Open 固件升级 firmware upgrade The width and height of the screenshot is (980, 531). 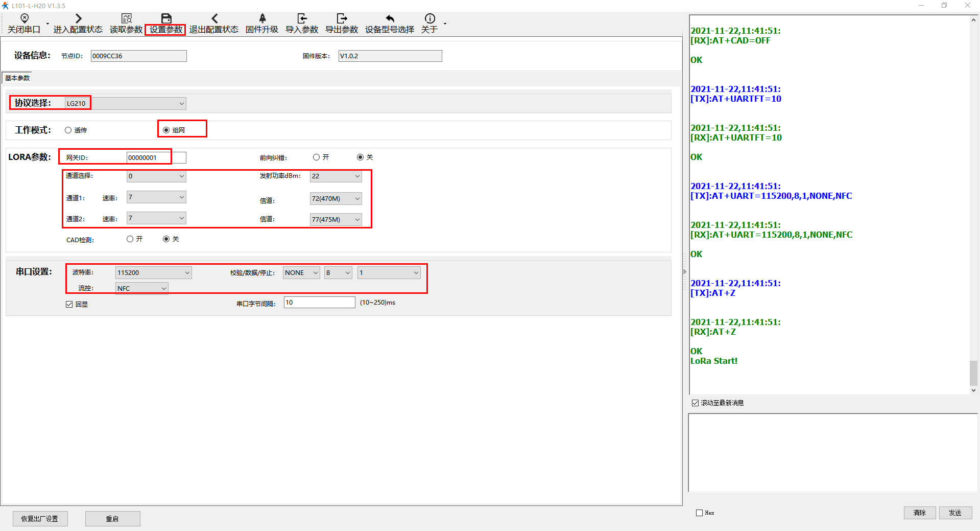[x=262, y=19]
